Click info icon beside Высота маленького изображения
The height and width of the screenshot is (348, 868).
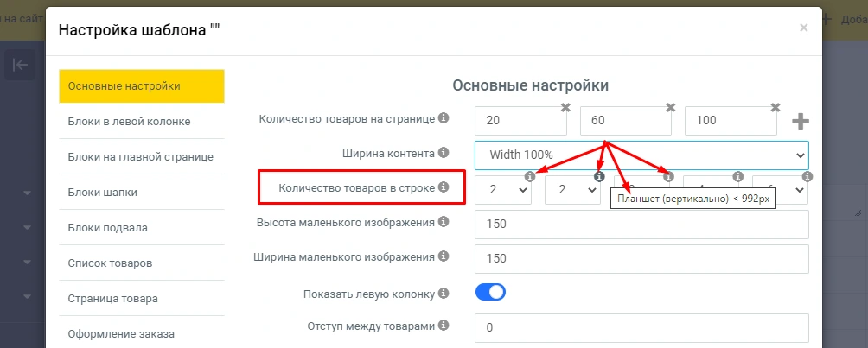(x=444, y=223)
